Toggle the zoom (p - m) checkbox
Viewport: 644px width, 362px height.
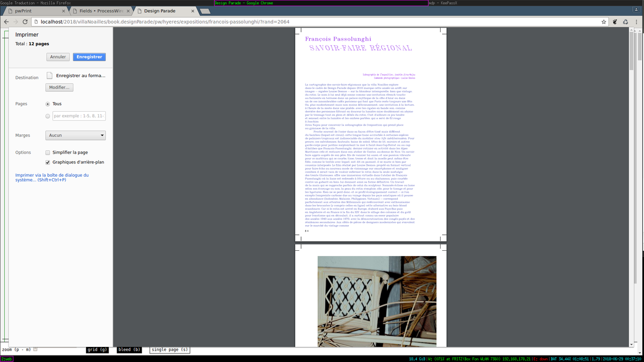tap(35, 350)
